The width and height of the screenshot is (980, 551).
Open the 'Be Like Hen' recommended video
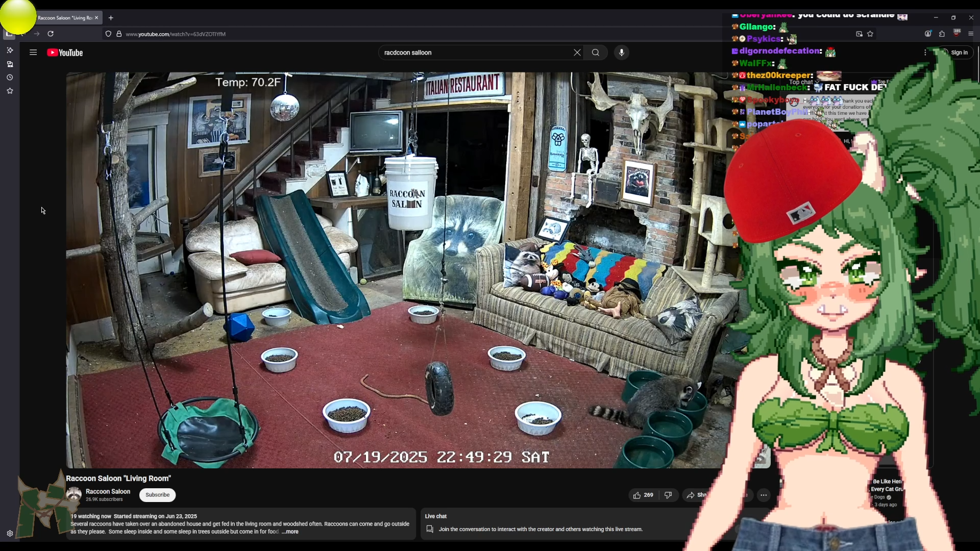pyautogui.click(x=887, y=485)
